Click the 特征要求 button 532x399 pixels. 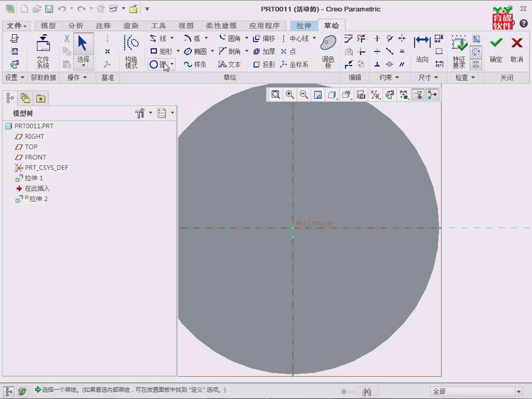(459, 51)
